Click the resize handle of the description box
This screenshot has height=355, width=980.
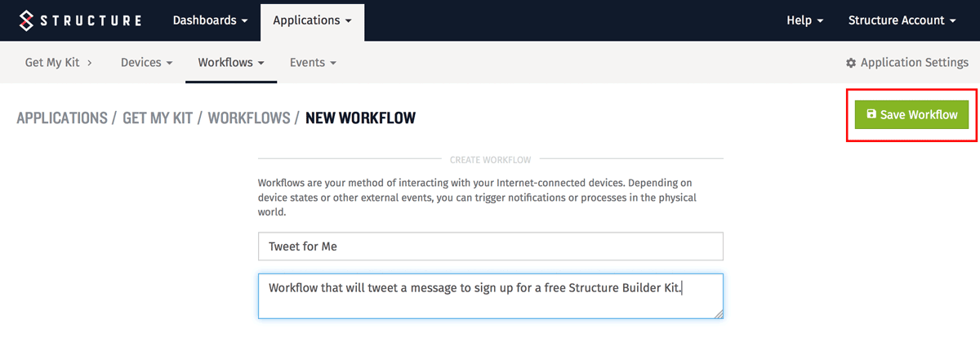coord(718,313)
